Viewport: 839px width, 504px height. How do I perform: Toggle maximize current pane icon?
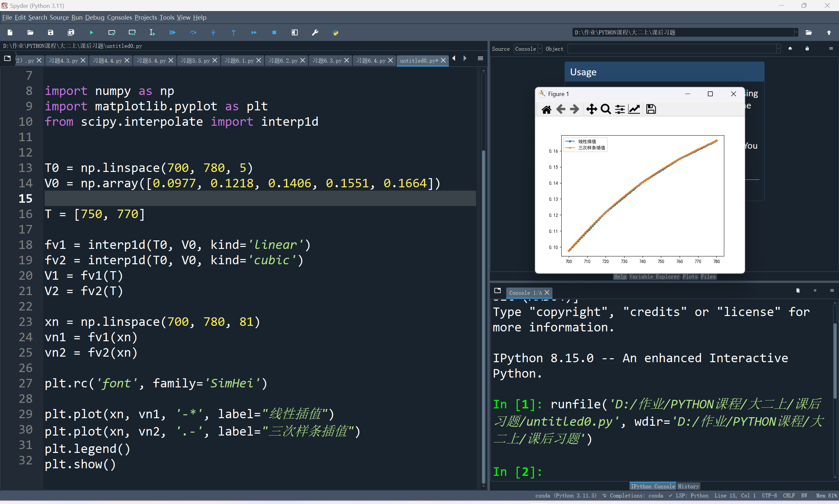(x=294, y=33)
